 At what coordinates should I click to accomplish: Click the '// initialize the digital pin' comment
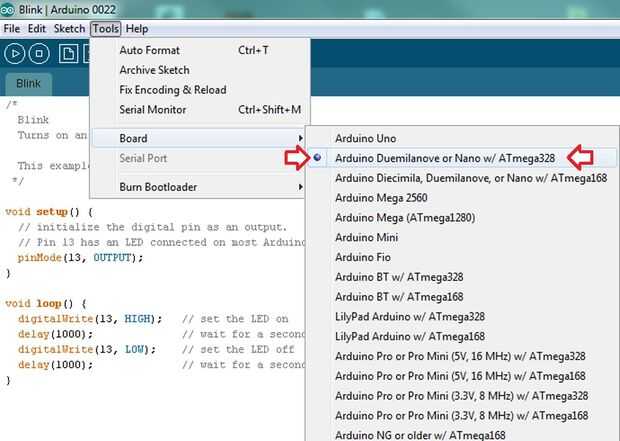(x=152, y=227)
